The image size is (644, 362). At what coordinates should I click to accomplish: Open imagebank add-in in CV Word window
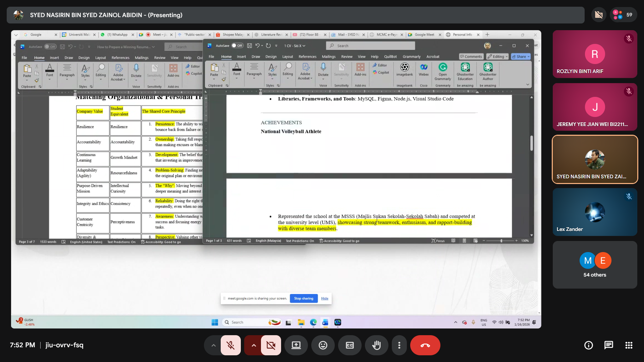pyautogui.click(x=405, y=70)
